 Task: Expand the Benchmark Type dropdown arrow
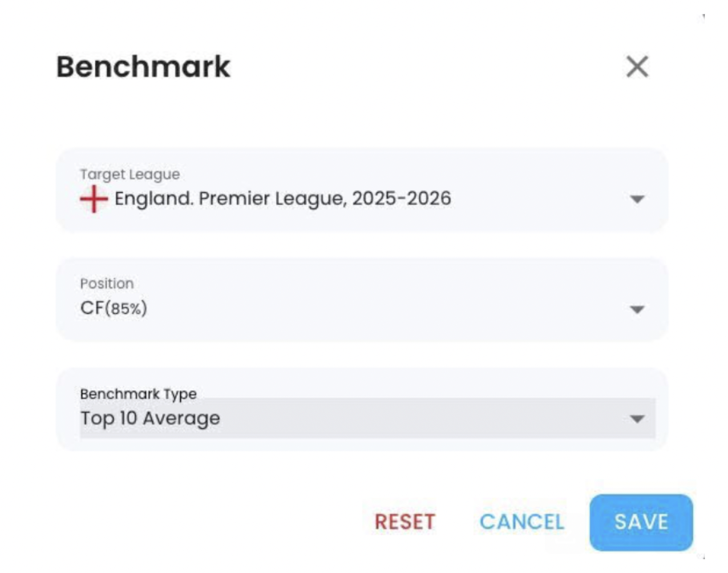coord(637,419)
